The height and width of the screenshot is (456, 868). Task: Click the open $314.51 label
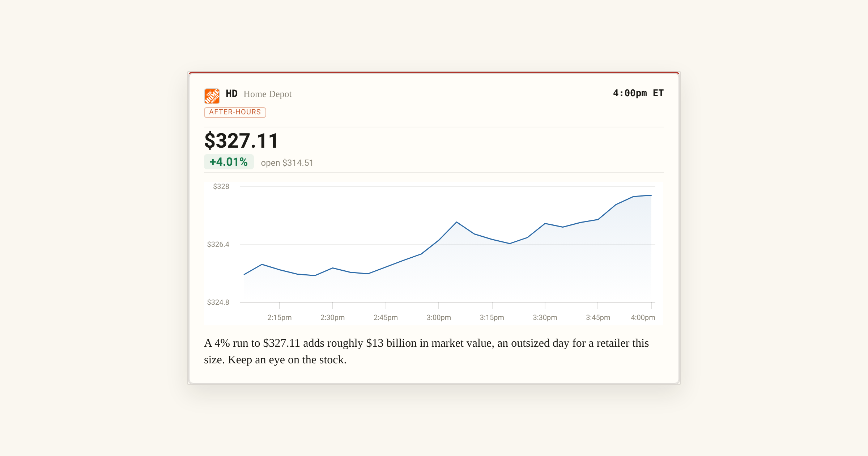coord(287,163)
